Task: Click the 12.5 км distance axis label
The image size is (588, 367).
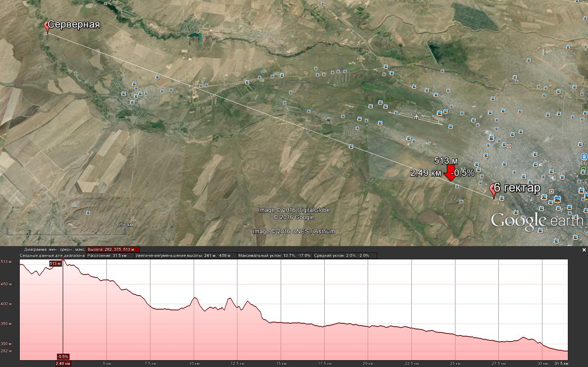Action: pyautogui.click(x=237, y=364)
